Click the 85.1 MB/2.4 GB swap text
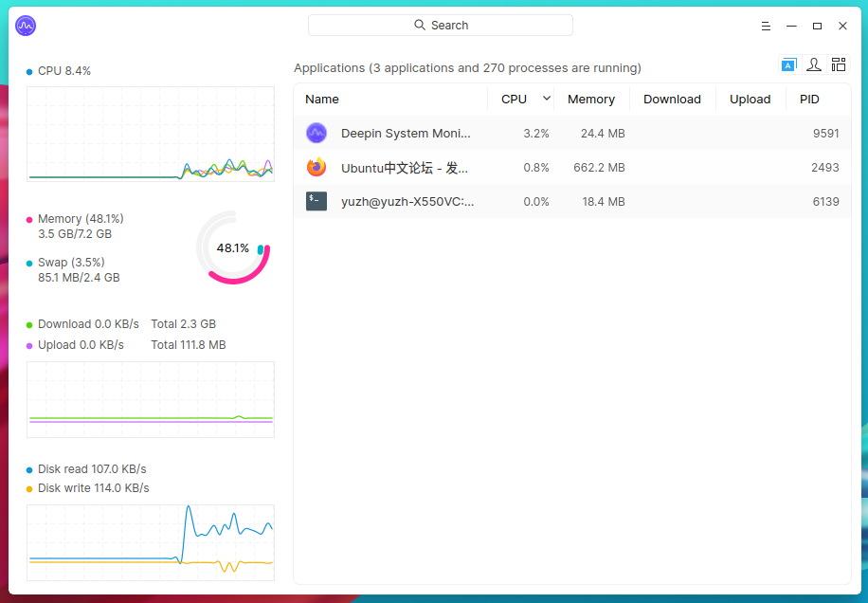 [79, 278]
